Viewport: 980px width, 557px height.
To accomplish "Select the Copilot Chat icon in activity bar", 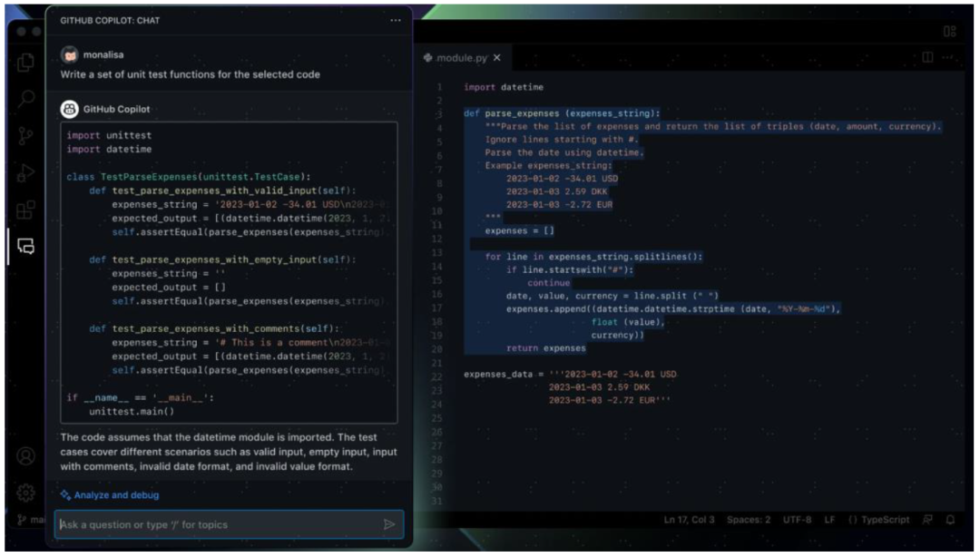I will coord(25,246).
